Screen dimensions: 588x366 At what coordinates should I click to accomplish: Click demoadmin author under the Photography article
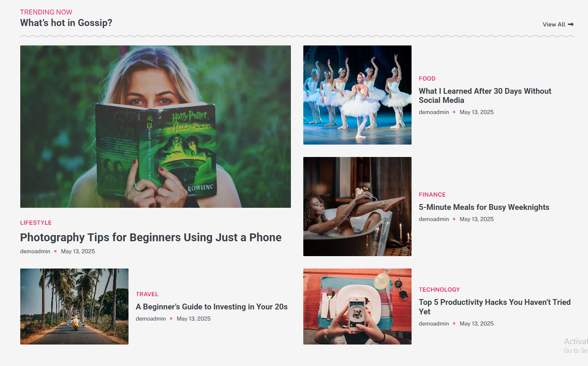pyautogui.click(x=35, y=251)
